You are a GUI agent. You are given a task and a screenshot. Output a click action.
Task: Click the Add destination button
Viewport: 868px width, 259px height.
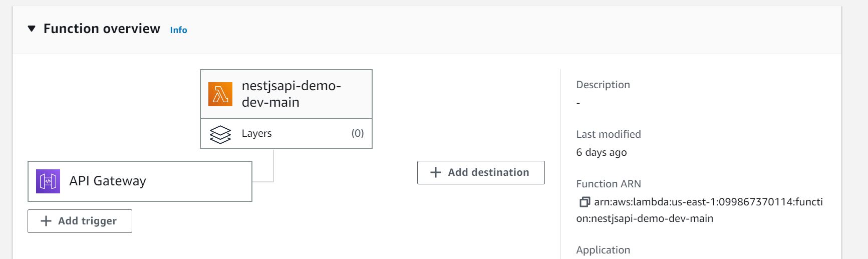[x=481, y=172]
